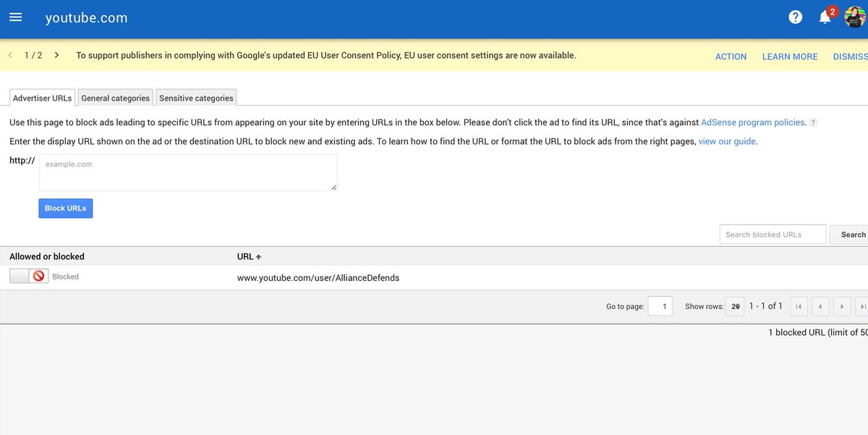Open the AdSense program policies link
This screenshot has height=435, width=868.
coord(753,122)
